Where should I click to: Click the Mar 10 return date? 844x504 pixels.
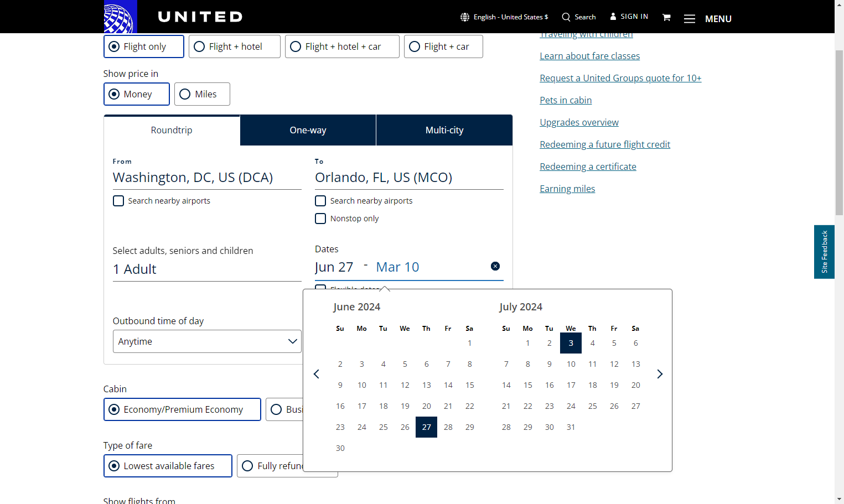click(x=397, y=267)
